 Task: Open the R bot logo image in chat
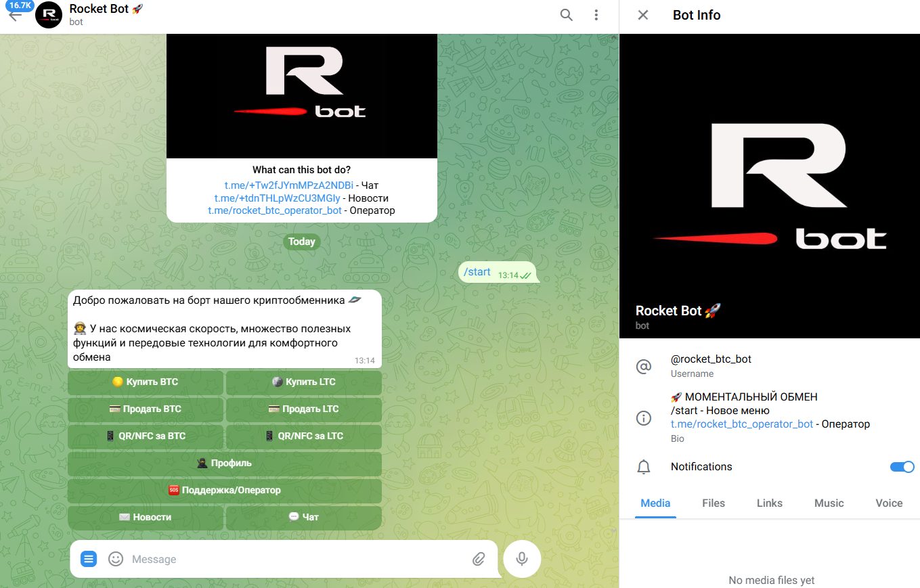click(302, 96)
